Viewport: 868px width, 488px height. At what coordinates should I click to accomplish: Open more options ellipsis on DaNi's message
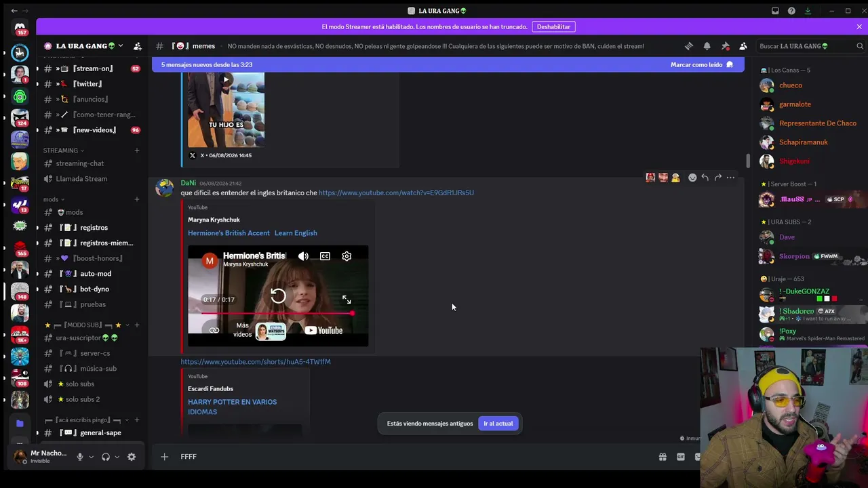tap(730, 178)
